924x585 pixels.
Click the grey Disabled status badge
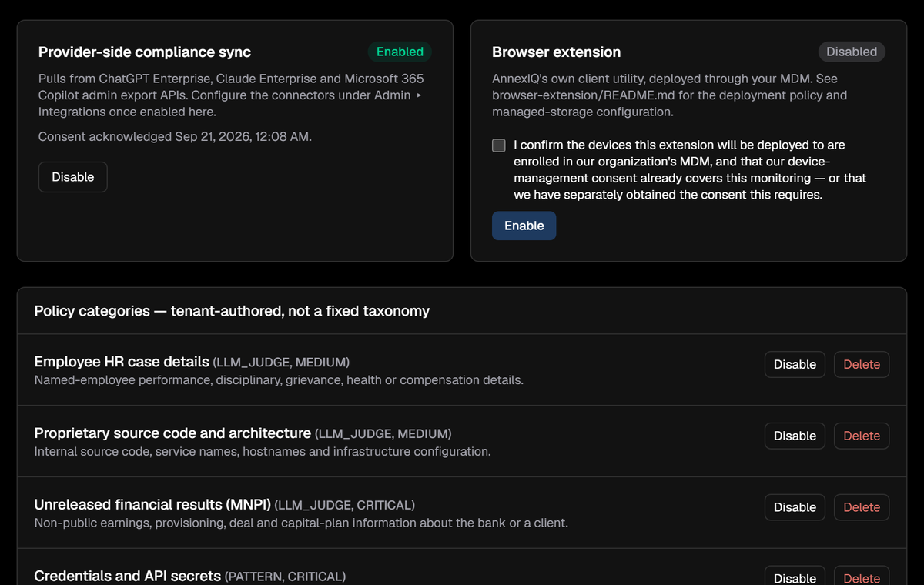click(852, 52)
